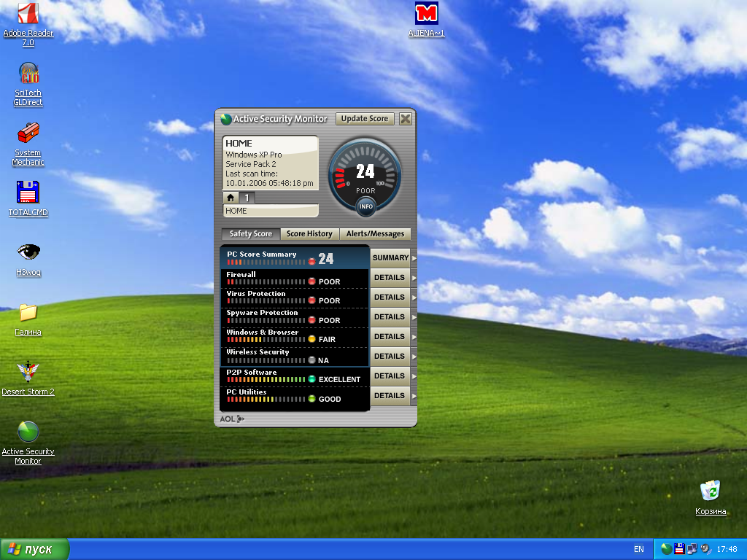Click the arrow beside Wireless Security DETAILS
This screenshot has width=747, height=560.
click(414, 356)
